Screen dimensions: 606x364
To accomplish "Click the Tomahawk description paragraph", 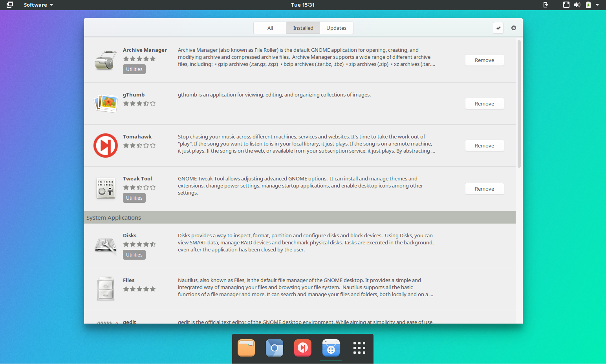I will (306, 144).
